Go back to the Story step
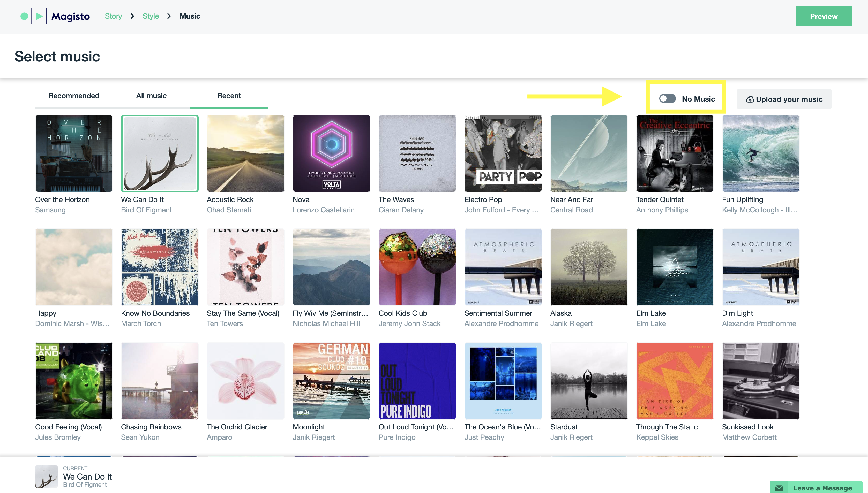The width and height of the screenshot is (868, 493). [x=113, y=16]
